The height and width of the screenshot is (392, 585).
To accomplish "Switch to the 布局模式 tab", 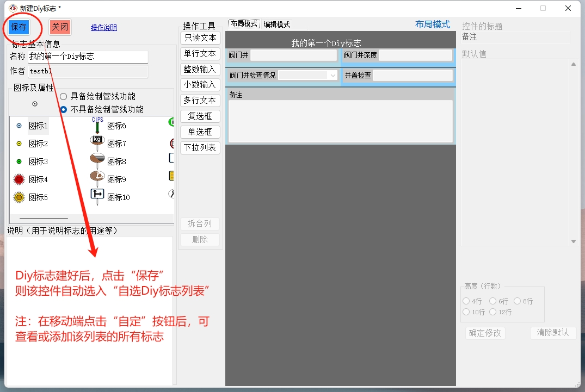I will (244, 24).
